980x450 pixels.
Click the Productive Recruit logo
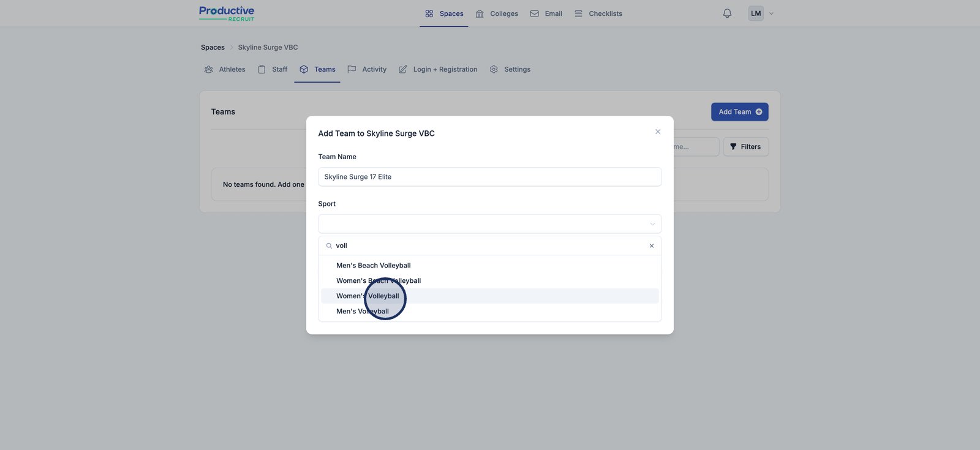click(227, 13)
